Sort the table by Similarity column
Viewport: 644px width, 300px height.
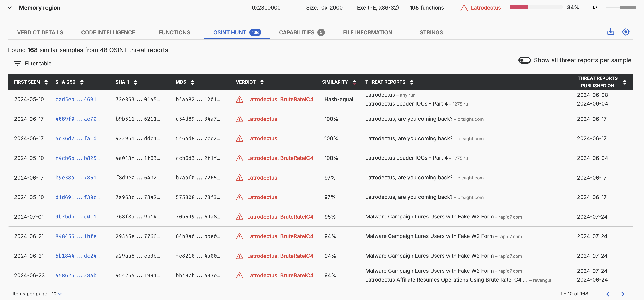[x=354, y=82]
